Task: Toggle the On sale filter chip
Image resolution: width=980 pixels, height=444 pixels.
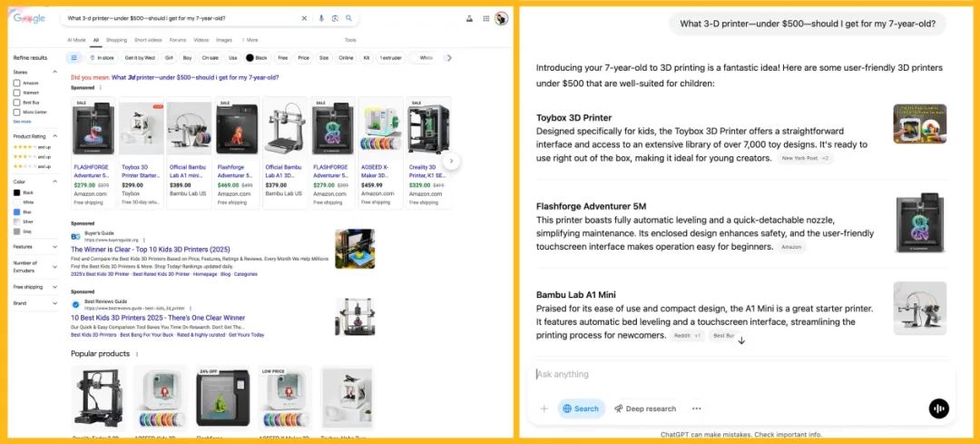Action: pyautogui.click(x=210, y=57)
